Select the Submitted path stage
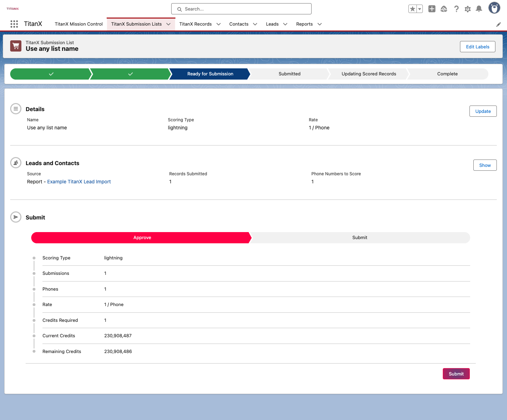Screen dimensions: 507x420 coord(289,74)
